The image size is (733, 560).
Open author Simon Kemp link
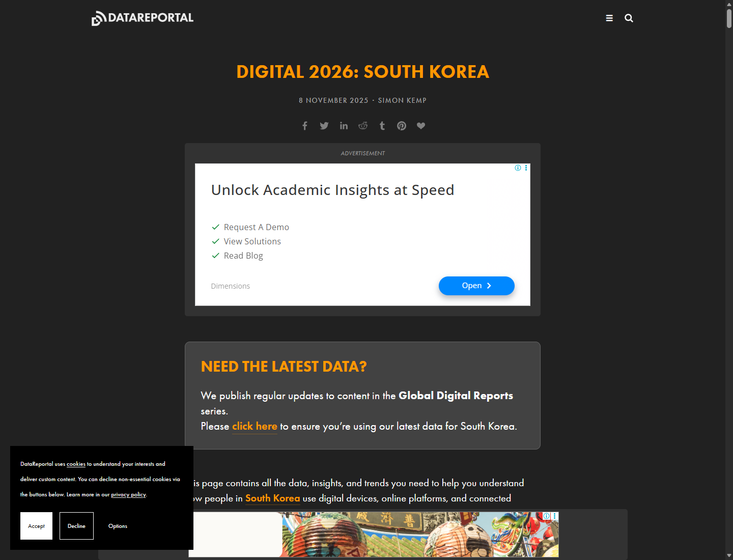[402, 100]
